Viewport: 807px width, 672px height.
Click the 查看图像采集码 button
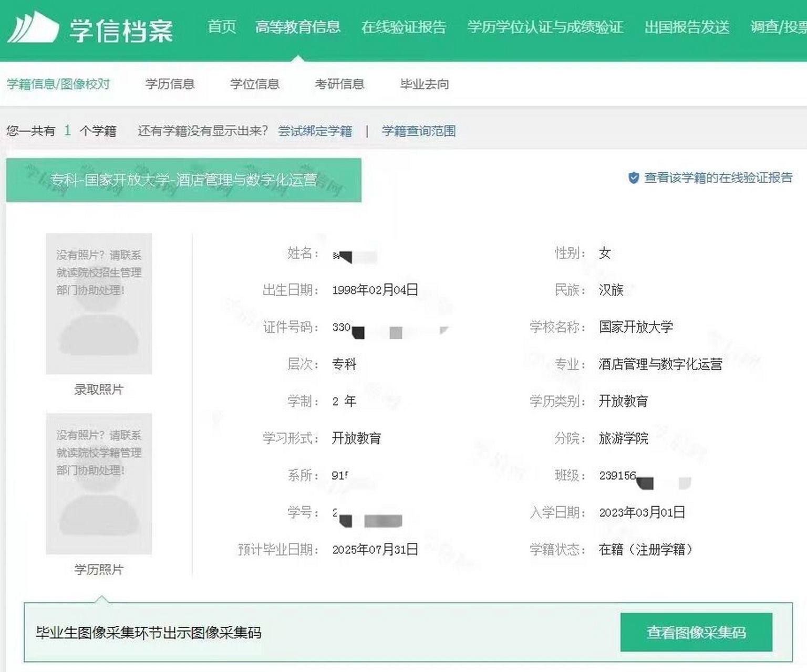(697, 633)
